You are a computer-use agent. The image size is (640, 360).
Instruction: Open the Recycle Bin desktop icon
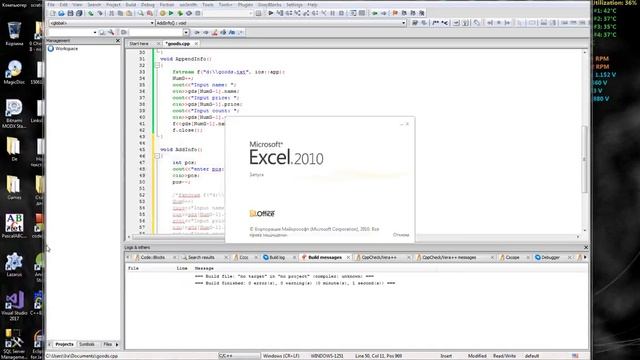(14, 33)
